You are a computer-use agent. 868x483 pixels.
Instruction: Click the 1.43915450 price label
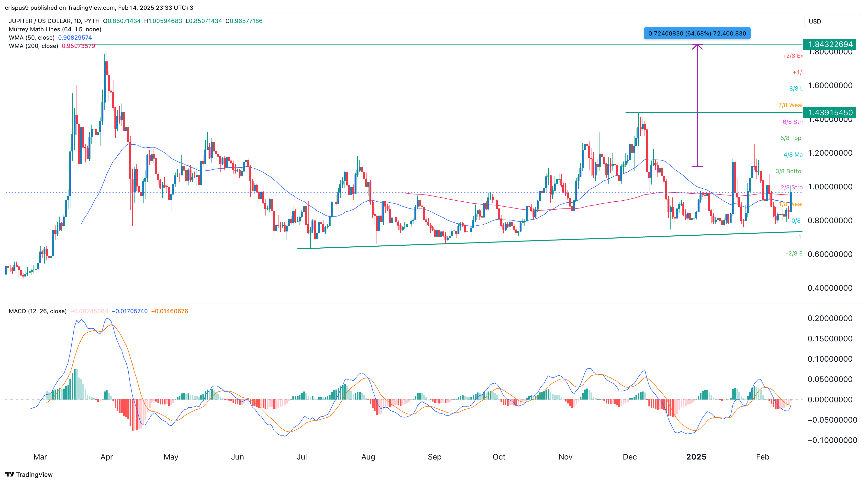[830, 112]
